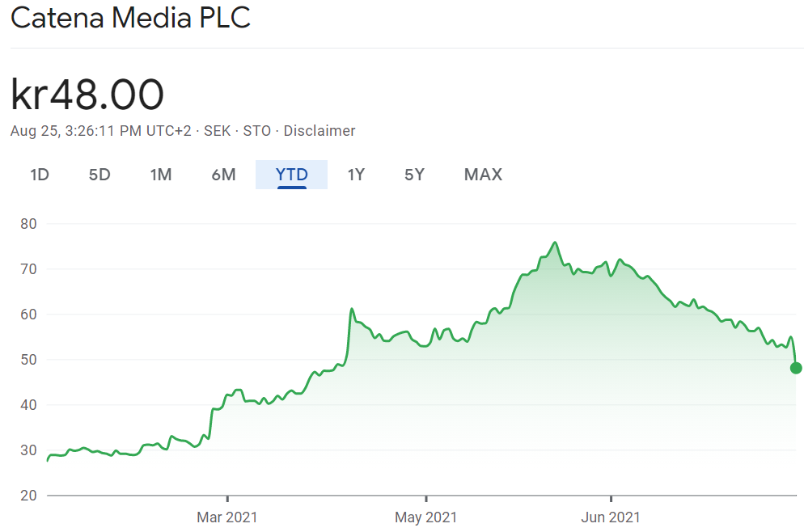
Task: Click the 20 value on y-axis
Action: point(29,496)
